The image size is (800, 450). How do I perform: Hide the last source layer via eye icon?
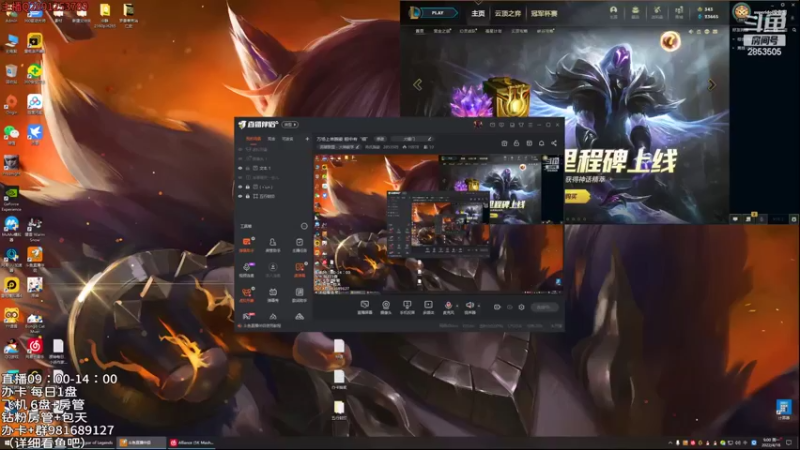pos(240,196)
